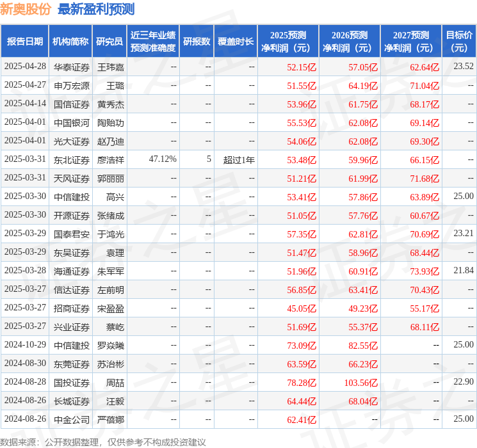This screenshot has height=448, width=477.
Task: Click the 45.05亿 profit value
Action: click(x=302, y=308)
